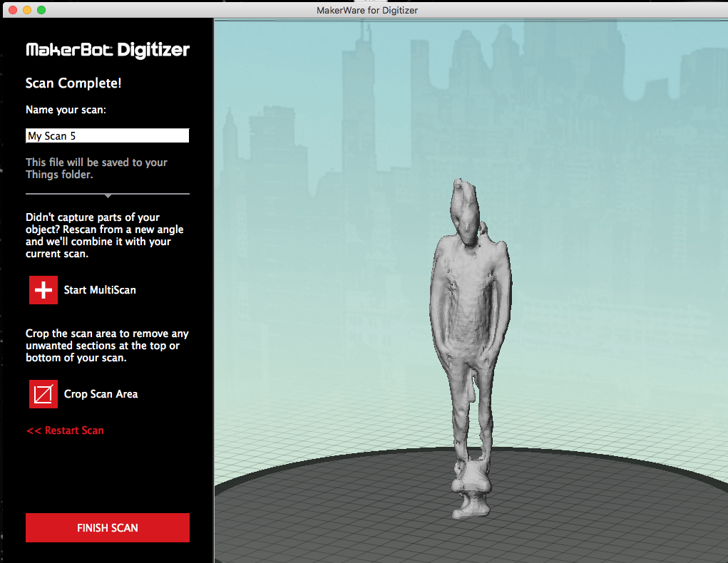Screen dimensions: 728x563
Task: Click the scanned figure model in the viewport
Action: [471, 348]
